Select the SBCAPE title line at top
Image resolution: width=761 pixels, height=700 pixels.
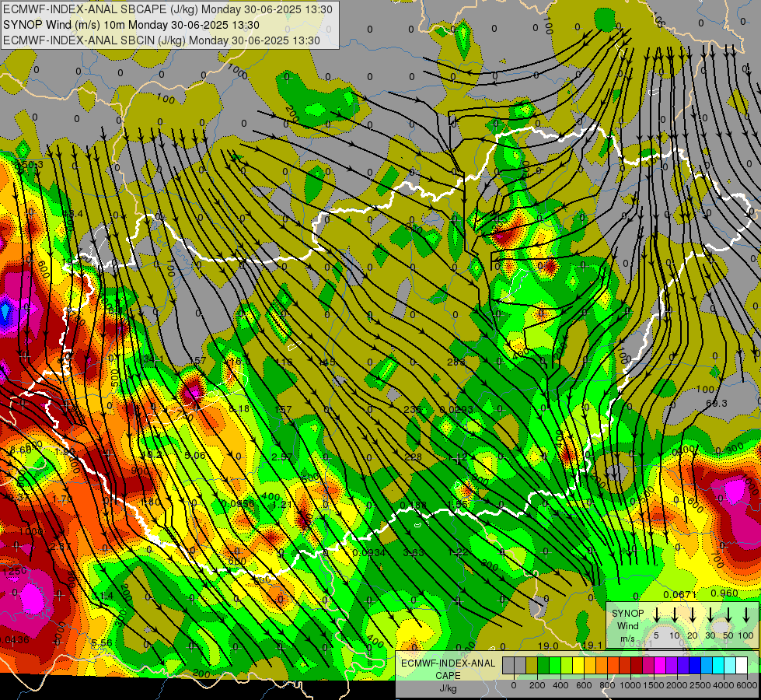(x=168, y=9)
